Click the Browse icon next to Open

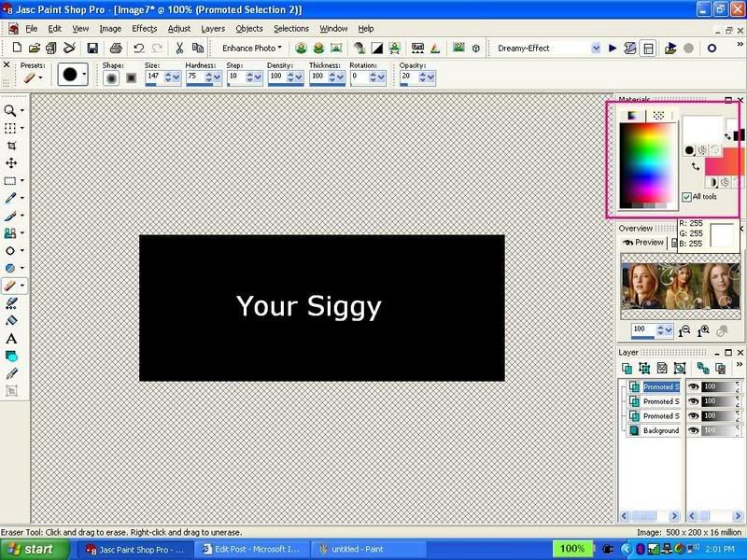point(51,48)
